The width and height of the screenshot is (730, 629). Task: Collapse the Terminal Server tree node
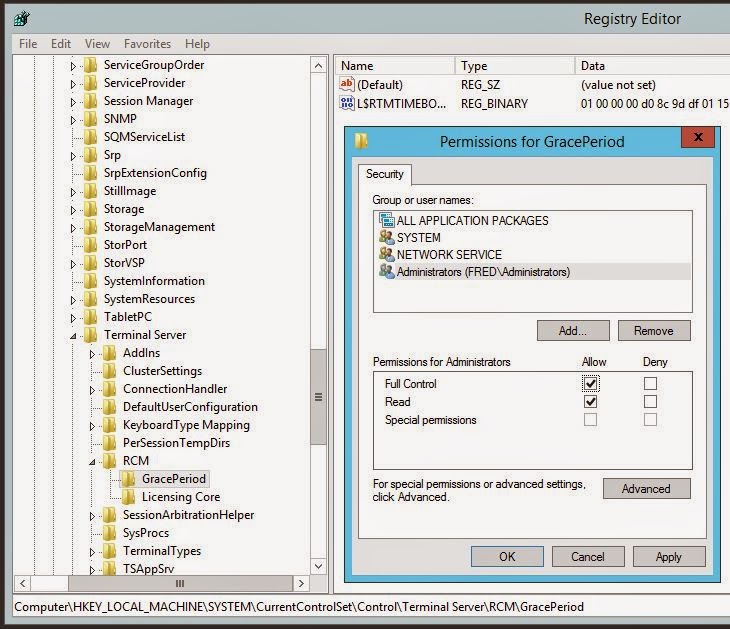(x=73, y=336)
